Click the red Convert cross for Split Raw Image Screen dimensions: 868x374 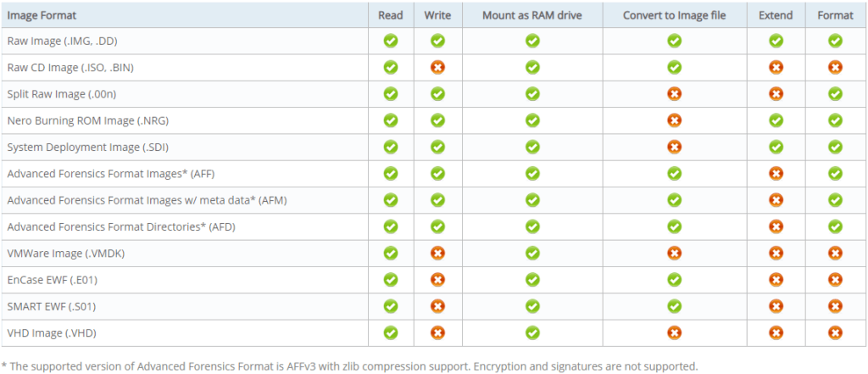[674, 93]
